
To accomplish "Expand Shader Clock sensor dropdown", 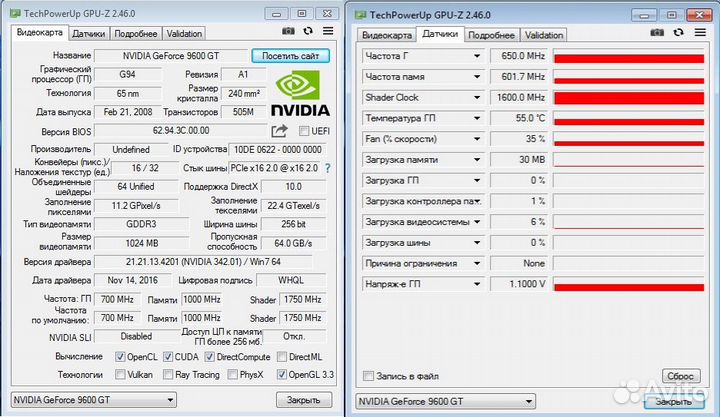I will pos(477,97).
